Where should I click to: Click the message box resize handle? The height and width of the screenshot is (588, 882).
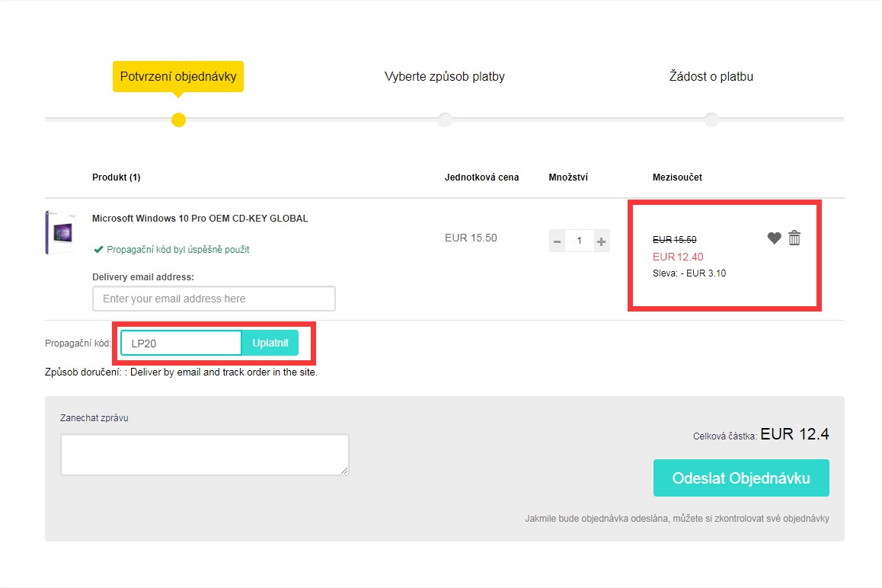pyautogui.click(x=344, y=471)
